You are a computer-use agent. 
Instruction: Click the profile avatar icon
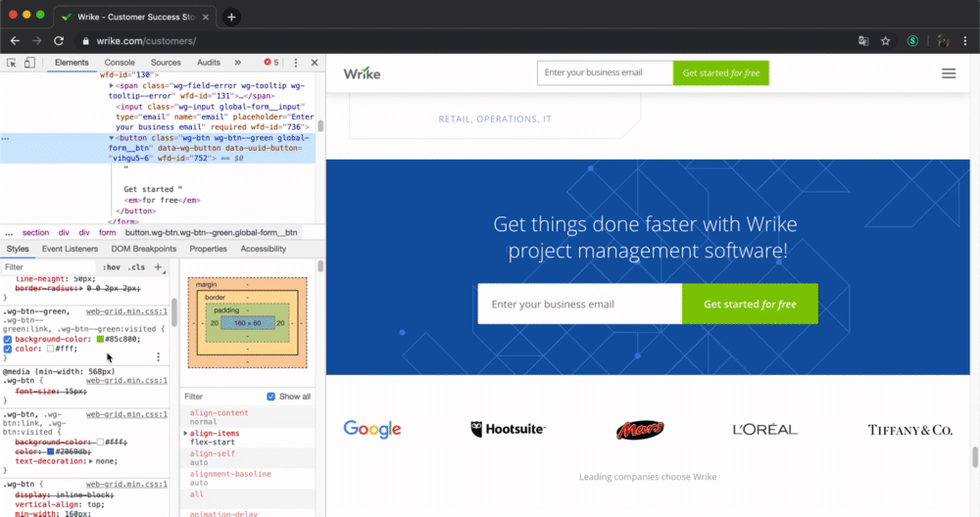(943, 41)
